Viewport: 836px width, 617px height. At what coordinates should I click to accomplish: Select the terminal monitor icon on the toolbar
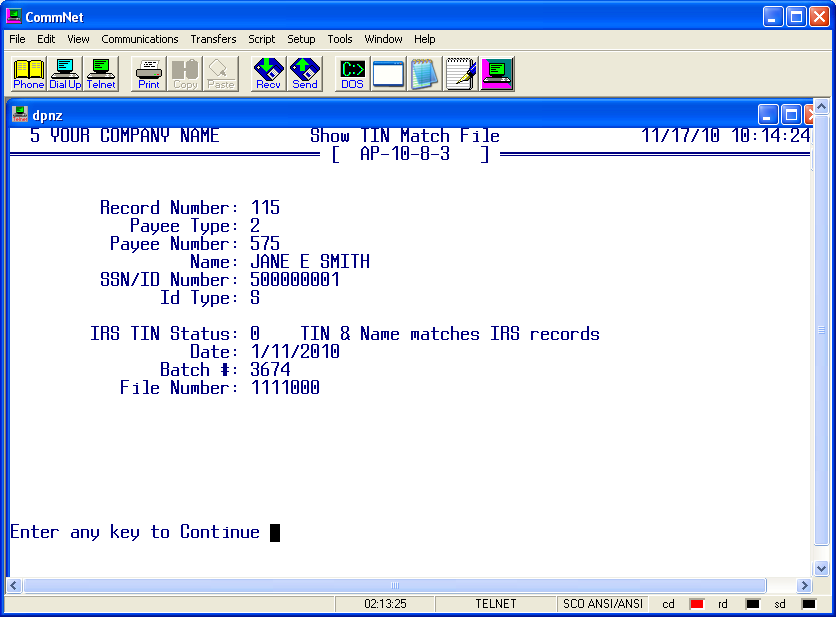[497, 72]
